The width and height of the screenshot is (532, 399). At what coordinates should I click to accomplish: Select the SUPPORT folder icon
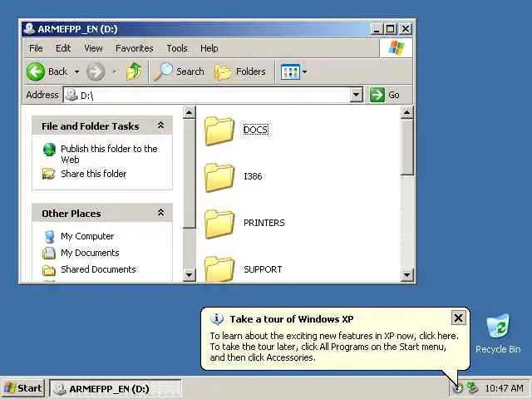[219, 269]
